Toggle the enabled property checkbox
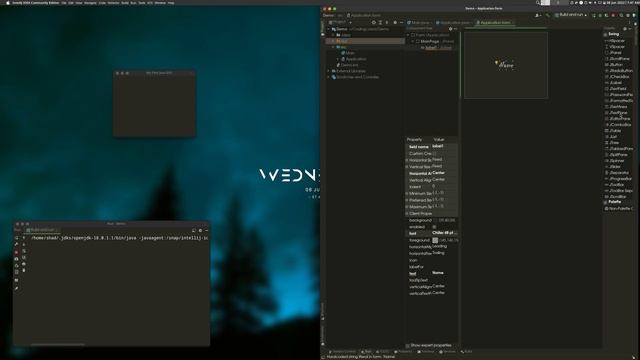 pos(434,227)
